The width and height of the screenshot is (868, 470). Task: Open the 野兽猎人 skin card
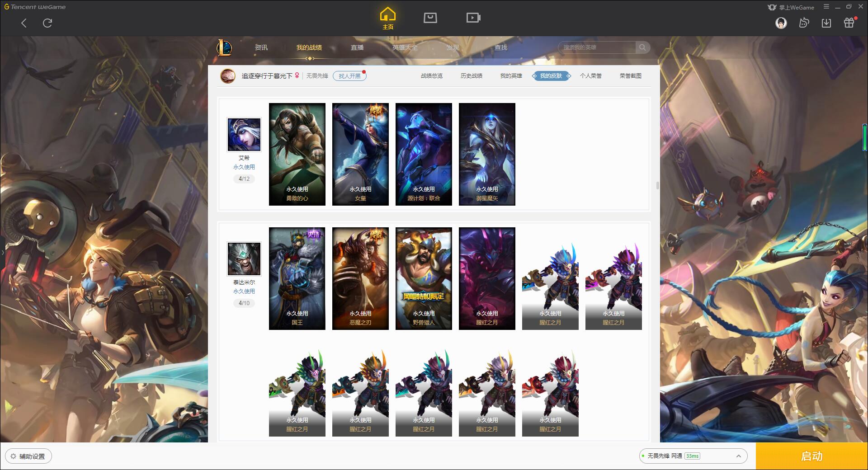click(424, 278)
